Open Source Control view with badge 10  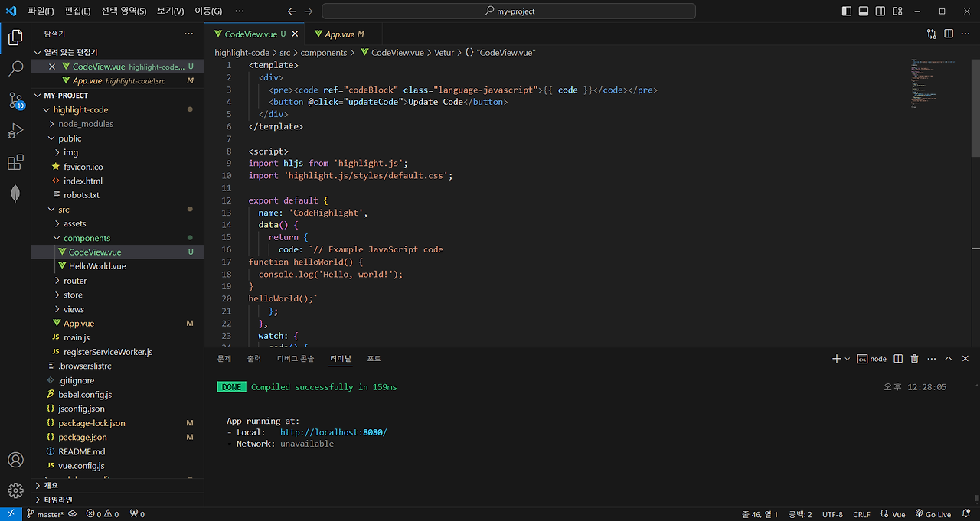point(15,100)
